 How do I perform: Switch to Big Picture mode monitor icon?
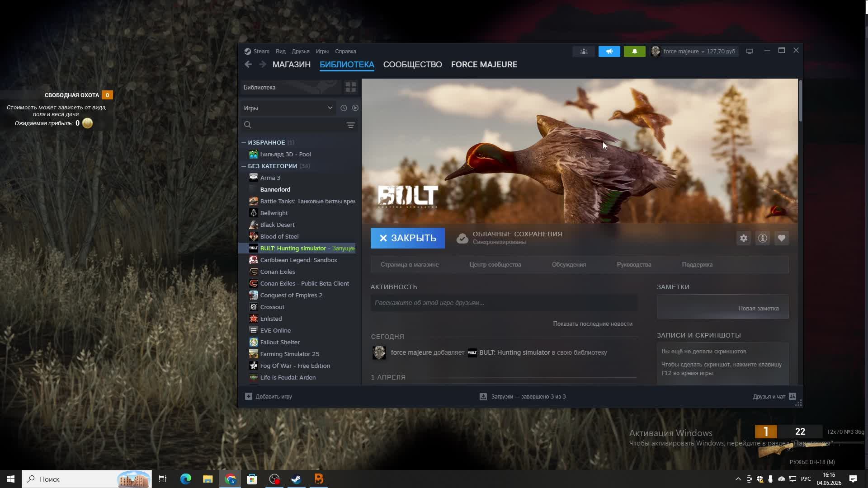click(749, 52)
